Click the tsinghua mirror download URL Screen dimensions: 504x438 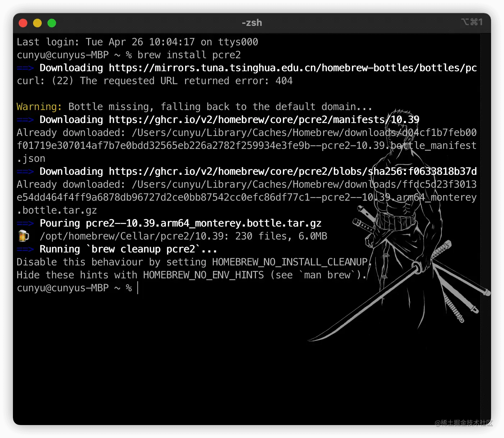click(293, 68)
